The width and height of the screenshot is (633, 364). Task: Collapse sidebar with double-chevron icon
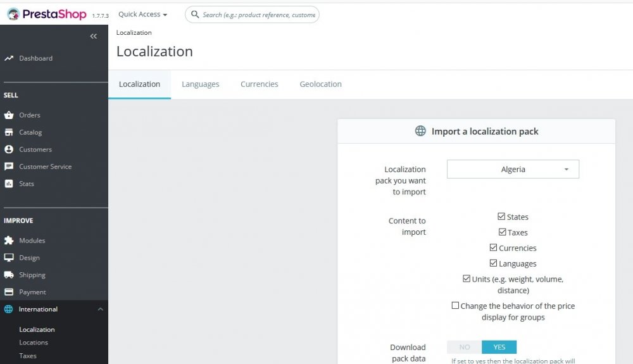coord(93,36)
